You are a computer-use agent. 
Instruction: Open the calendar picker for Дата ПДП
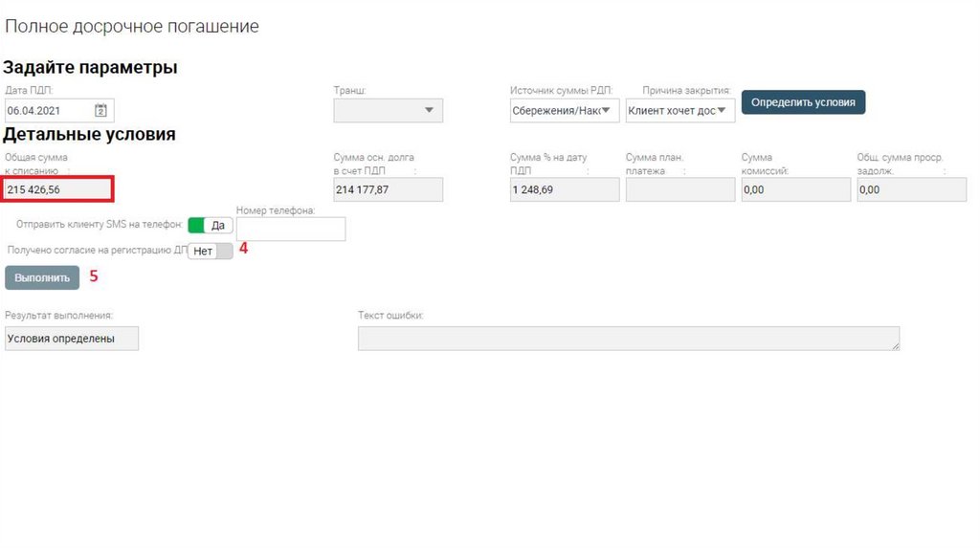[x=100, y=111]
